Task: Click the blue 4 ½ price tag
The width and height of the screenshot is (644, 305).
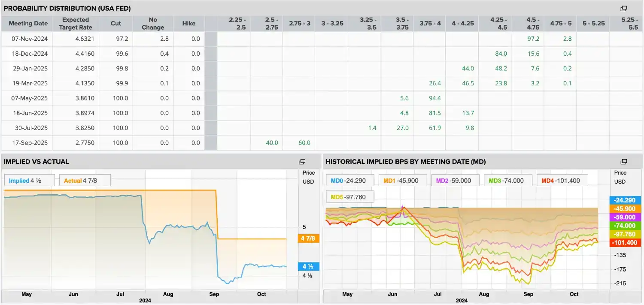Action: 309,266
